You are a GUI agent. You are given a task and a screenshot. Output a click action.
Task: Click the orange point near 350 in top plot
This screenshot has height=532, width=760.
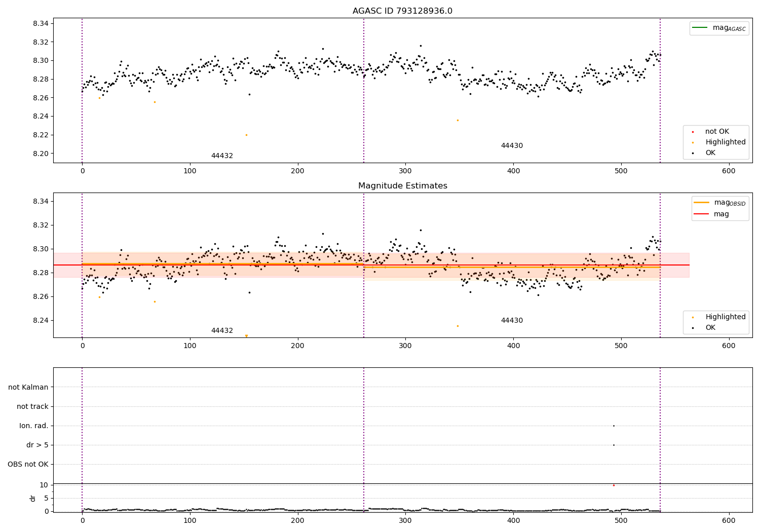click(458, 121)
